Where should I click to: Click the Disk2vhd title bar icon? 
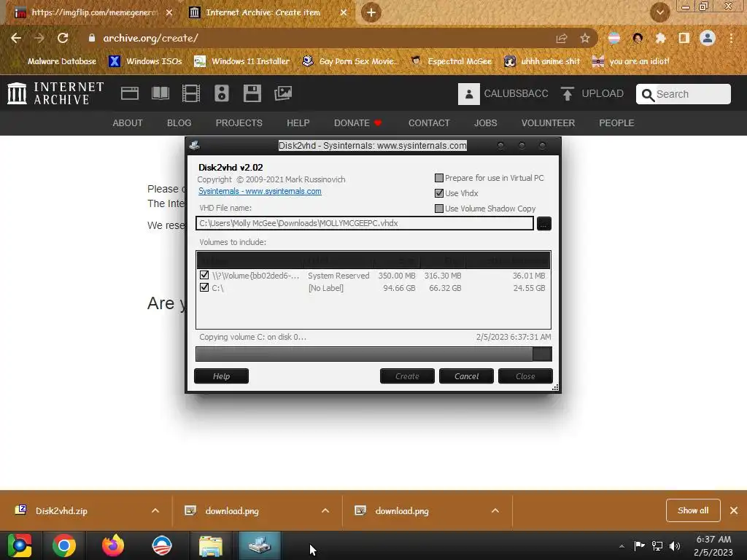194,145
